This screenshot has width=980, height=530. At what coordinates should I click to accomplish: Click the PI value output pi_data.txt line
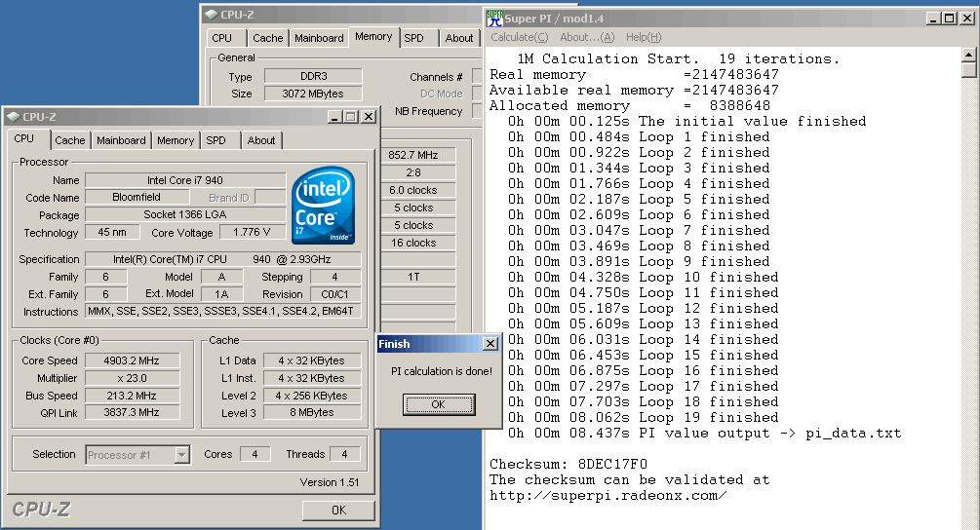704,433
